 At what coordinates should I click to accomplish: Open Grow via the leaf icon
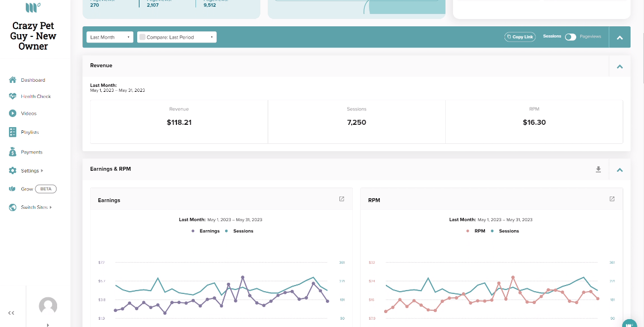click(x=13, y=189)
